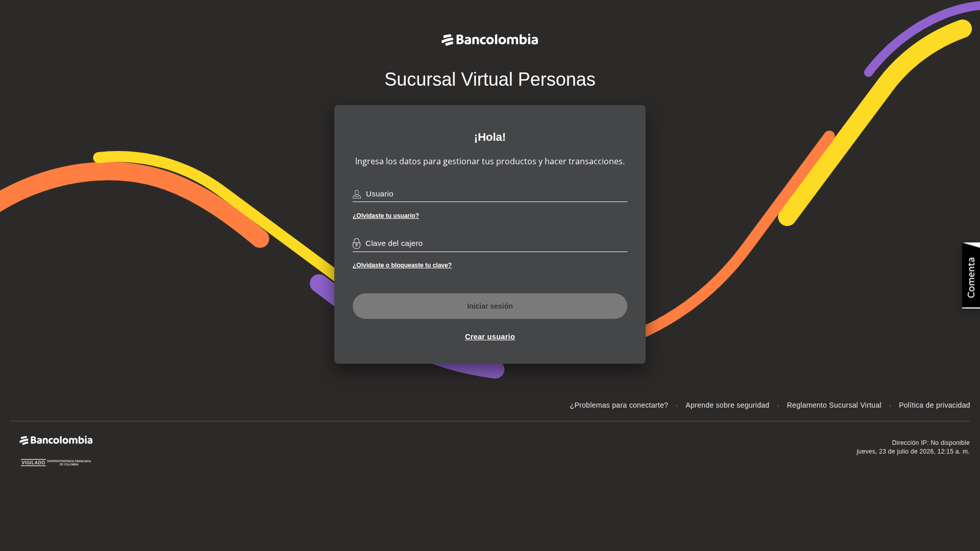
Task: Click the ¡Hola! greeting text
Action: coord(489,137)
